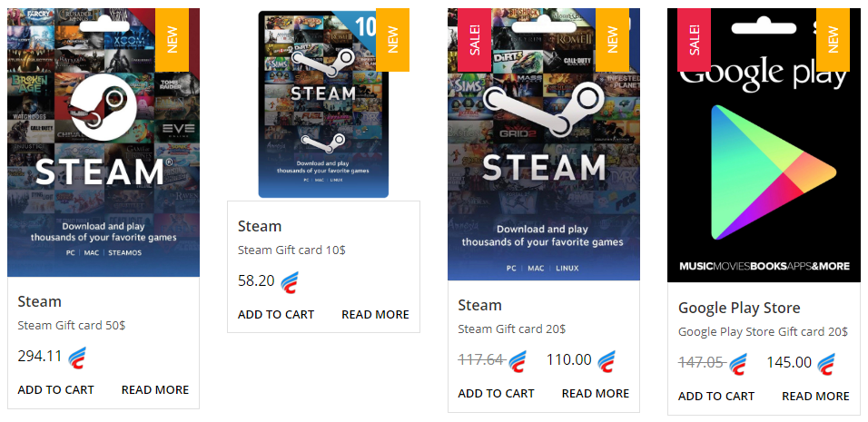This screenshot has height=422, width=868.
Task: Add Steam 20$ gift card to cart
Action: [x=496, y=394]
